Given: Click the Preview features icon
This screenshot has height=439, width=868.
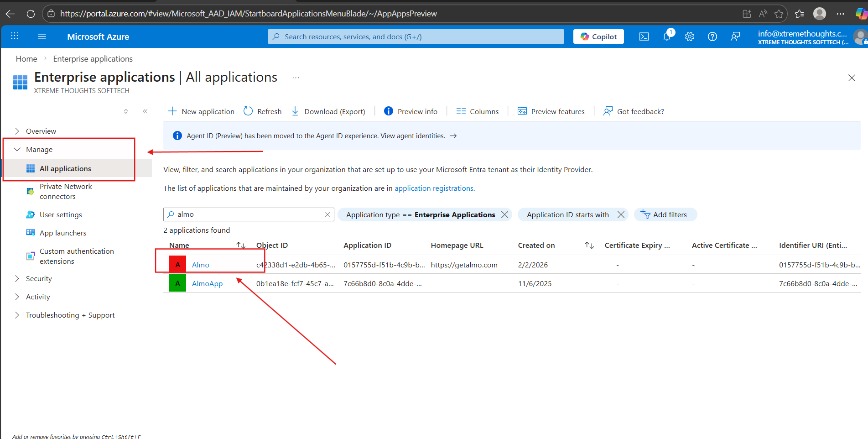Looking at the screenshot, I should tap(522, 111).
